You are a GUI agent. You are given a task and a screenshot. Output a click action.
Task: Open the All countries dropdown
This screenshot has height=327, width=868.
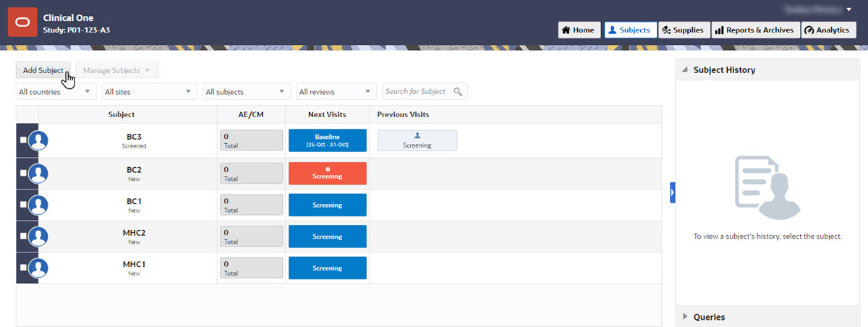[56, 92]
